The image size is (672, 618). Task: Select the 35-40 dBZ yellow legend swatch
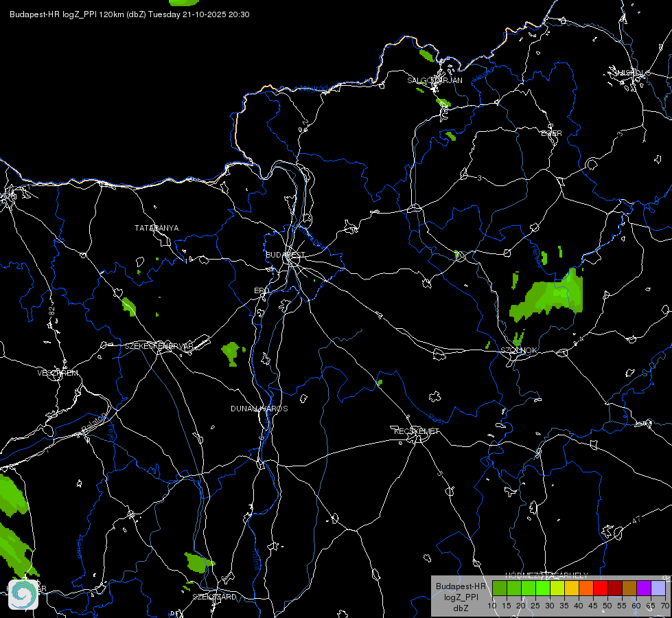click(572, 588)
